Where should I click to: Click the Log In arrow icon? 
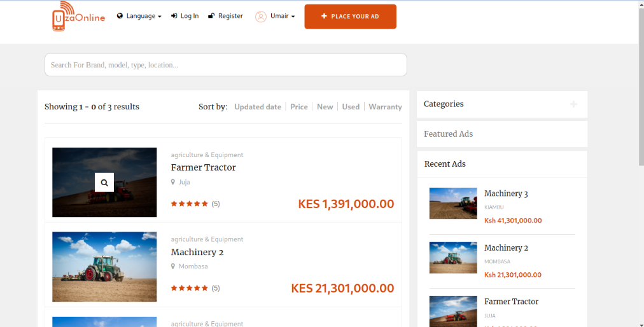[174, 16]
